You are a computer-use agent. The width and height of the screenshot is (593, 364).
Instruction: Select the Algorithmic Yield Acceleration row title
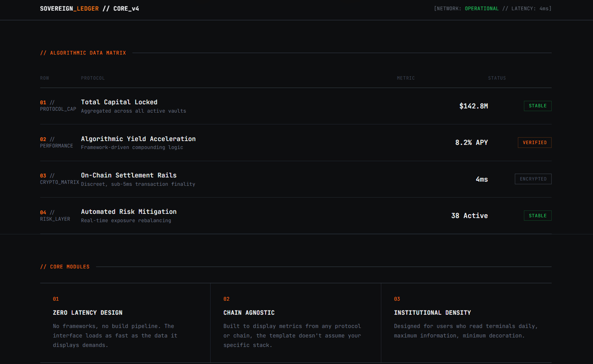pyautogui.click(x=138, y=139)
